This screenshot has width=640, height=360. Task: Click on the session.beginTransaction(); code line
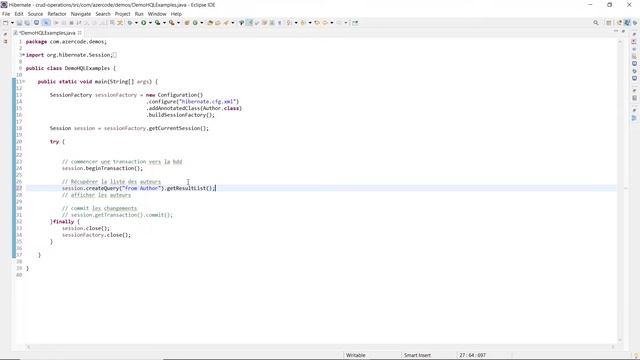102,168
